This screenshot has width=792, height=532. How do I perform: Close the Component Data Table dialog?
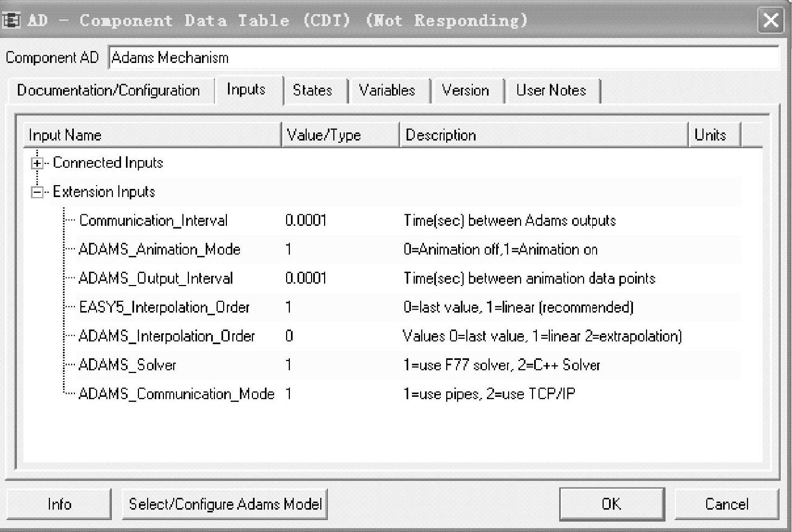(x=770, y=21)
